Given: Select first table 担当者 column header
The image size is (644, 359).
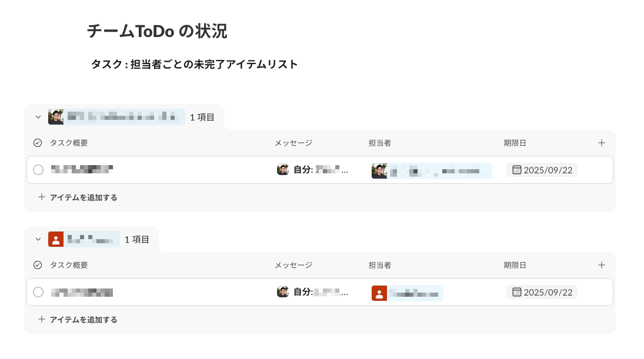Looking at the screenshot, I should (x=379, y=143).
